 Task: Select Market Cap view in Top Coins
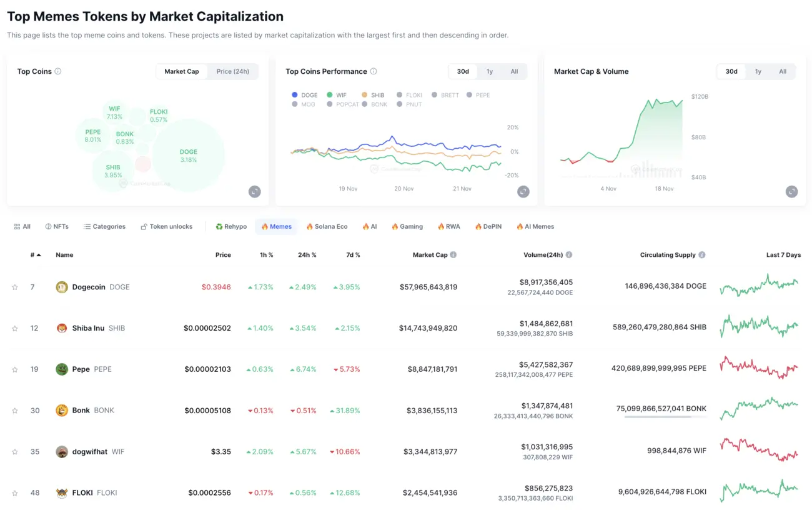(182, 71)
